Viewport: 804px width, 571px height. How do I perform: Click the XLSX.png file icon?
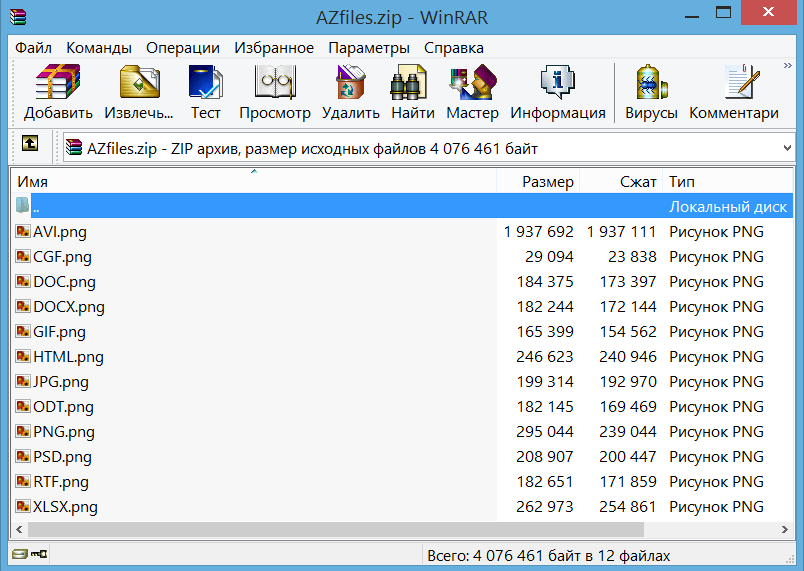(x=23, y=506)
